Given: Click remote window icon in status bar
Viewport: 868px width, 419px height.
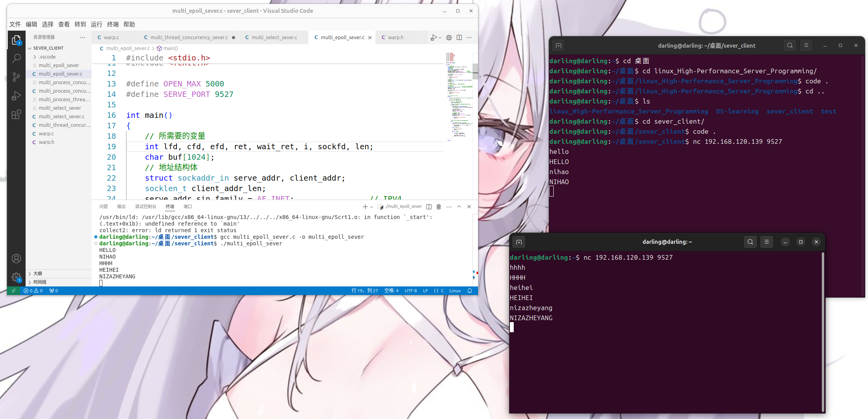Looking at the screenshot, I should 14,291.
